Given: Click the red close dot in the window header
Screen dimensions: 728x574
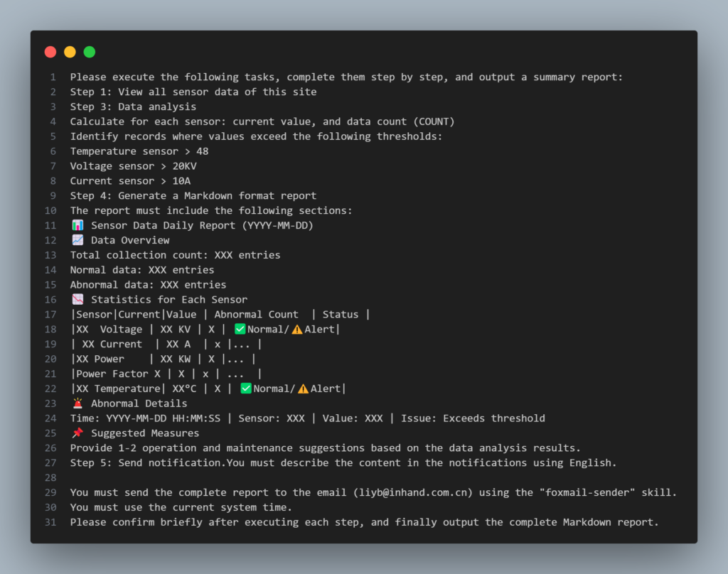Looking at the screenshot, I should coord(50,52).
